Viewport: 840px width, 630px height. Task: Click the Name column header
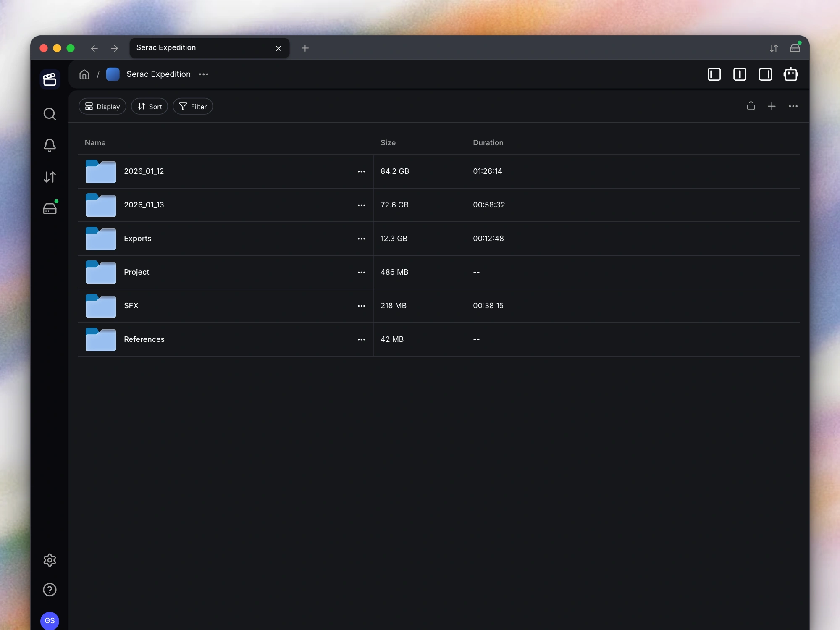(x=95, y=143)
